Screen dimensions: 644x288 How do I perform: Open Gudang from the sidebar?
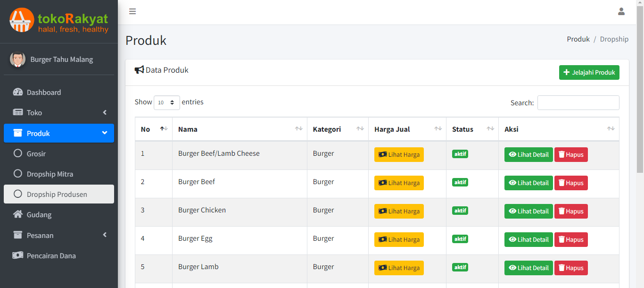[39, 215]
